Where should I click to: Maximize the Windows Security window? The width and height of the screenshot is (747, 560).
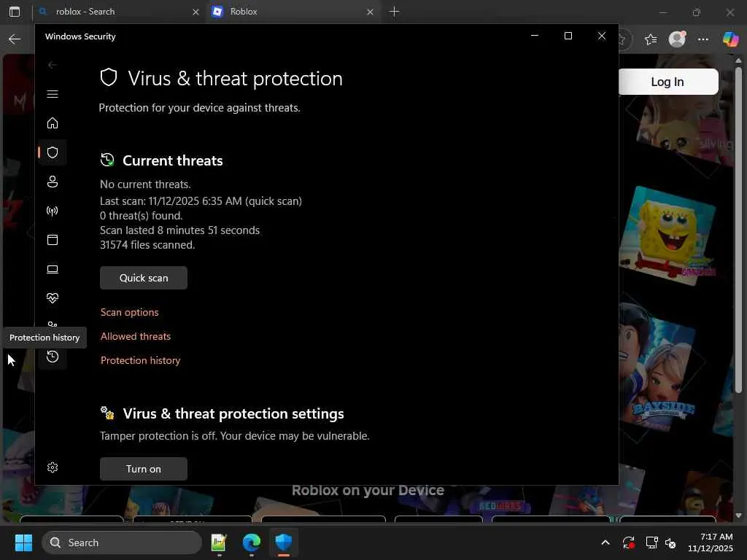coord(568,36)
